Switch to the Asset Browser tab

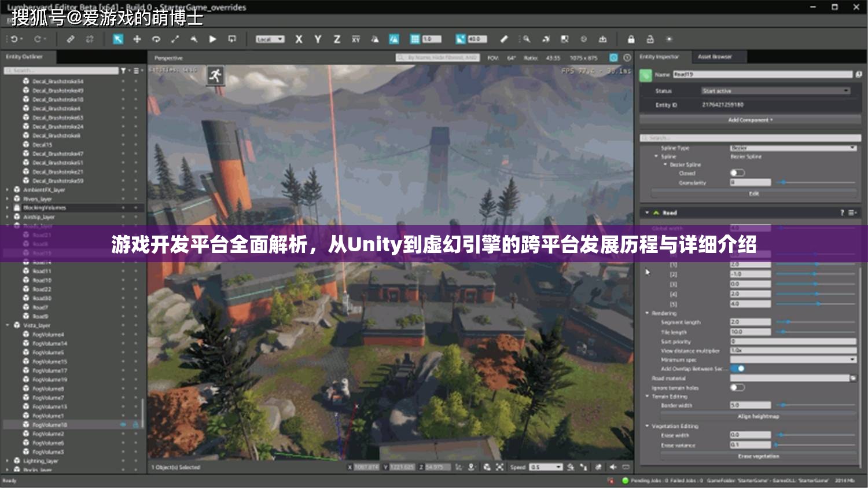(x=715, y=57)
